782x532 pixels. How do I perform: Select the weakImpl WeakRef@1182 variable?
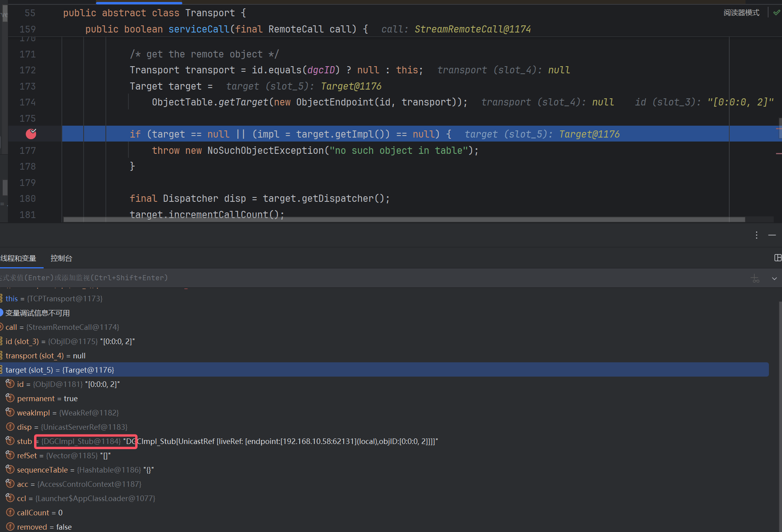pos(67,413)
